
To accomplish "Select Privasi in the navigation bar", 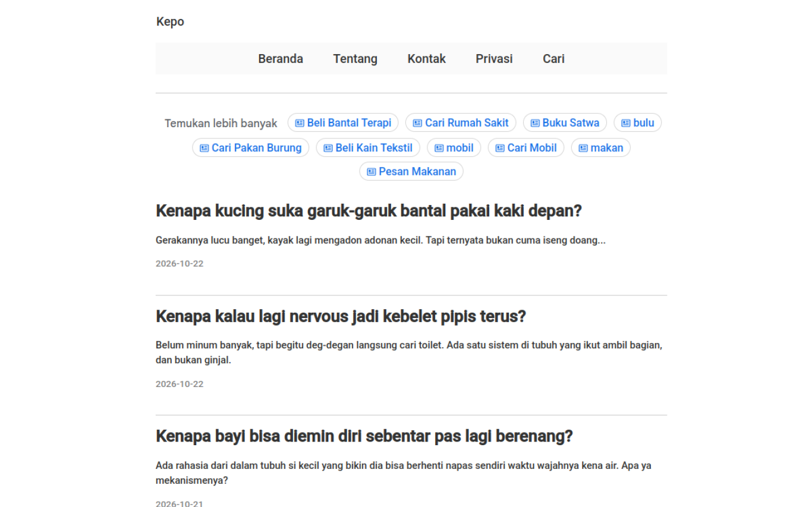I will click(494, 59).
